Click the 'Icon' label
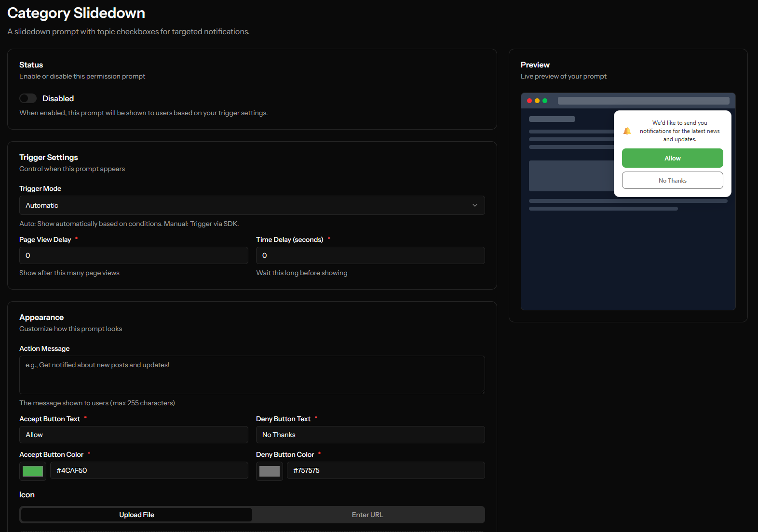Viewport: 758px width, 532px height. point(27,494)
